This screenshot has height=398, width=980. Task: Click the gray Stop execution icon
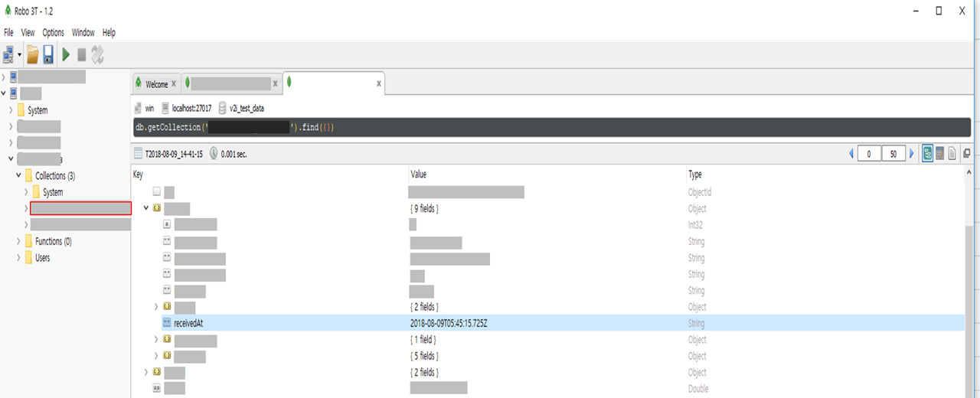pos(82,54)
